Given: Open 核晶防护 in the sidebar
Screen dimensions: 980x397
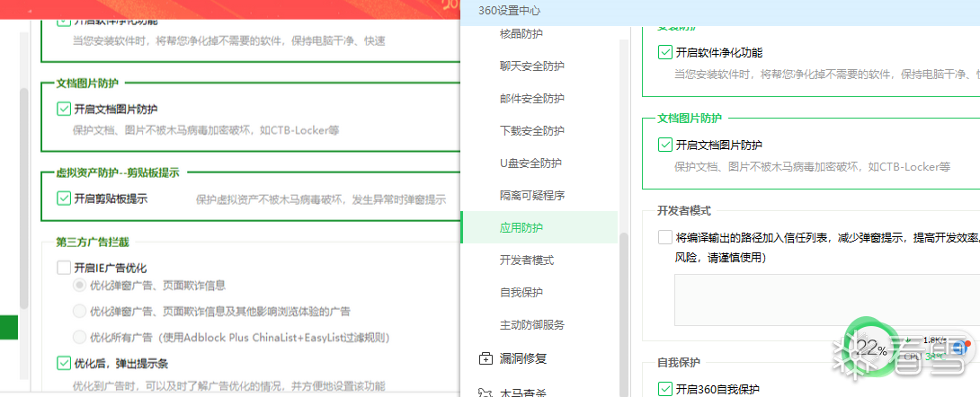Looking at the screenshot, I should 521,34.
